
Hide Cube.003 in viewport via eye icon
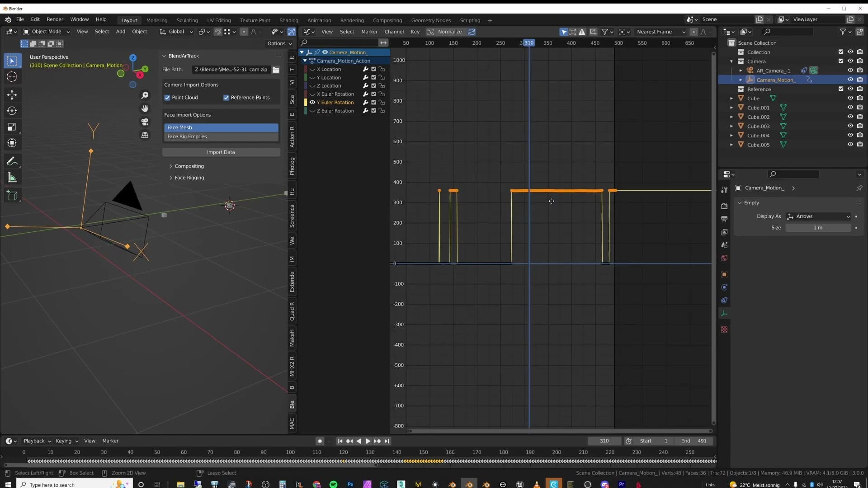pos(850,126)
